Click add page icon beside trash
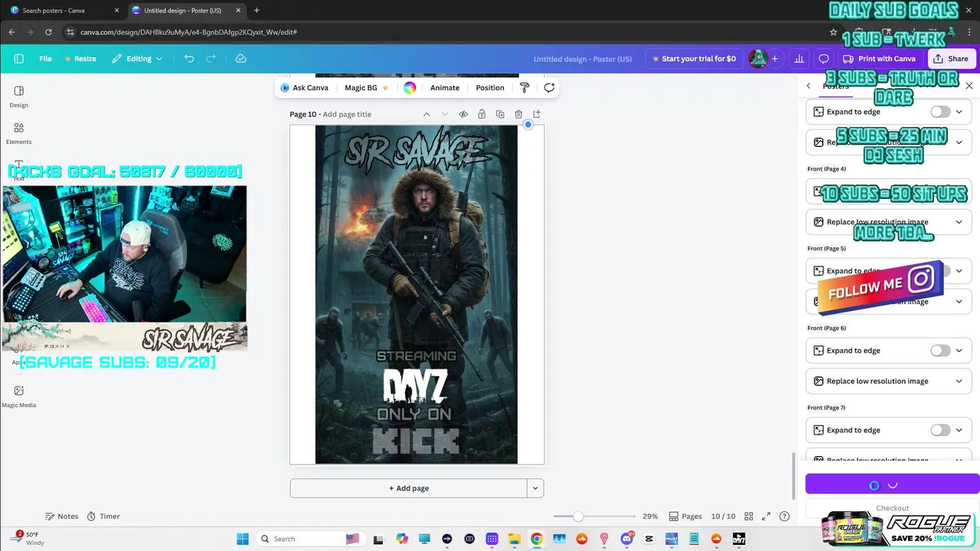Viewport: 980px width, 551px height. click(x=537, y=114)
